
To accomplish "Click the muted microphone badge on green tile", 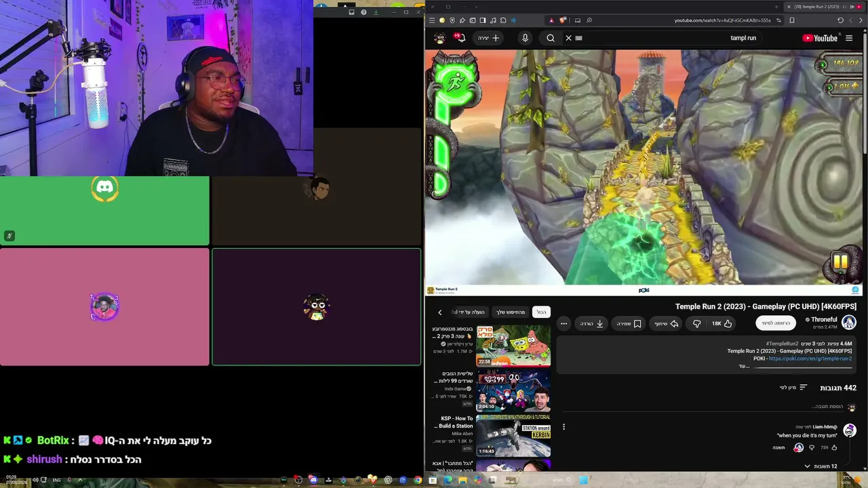I will click(9, 236).
